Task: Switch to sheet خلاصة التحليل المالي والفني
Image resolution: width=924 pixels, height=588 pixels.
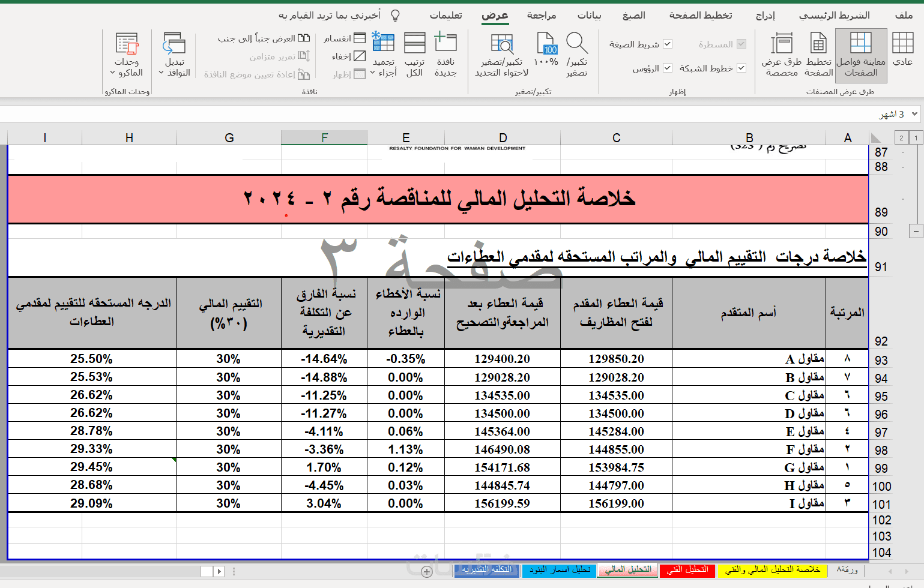Action: 772,570
